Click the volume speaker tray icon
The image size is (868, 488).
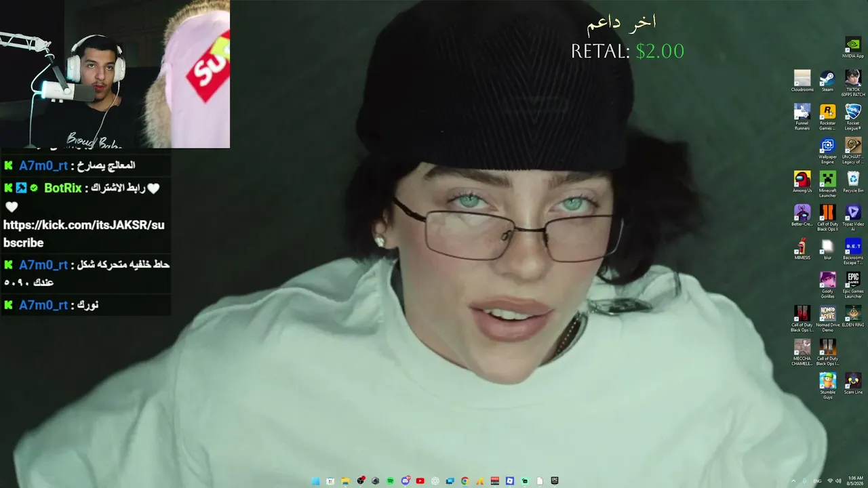click(839, 481)
